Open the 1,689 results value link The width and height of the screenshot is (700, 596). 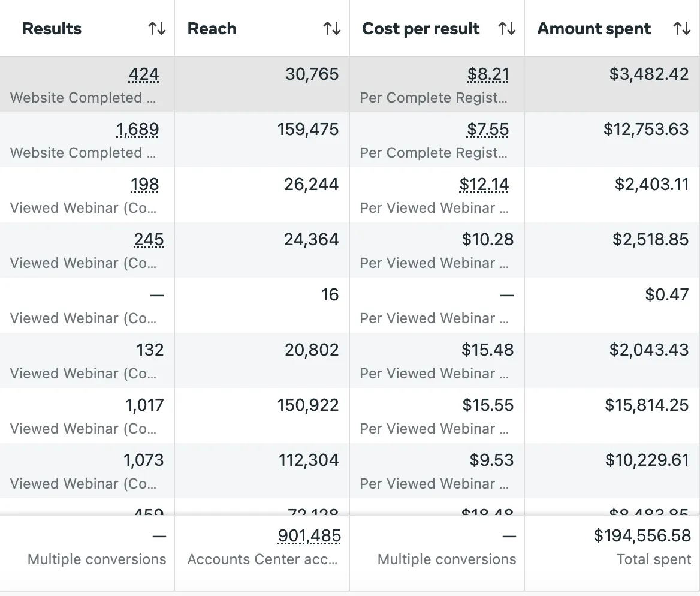[137, 130]
